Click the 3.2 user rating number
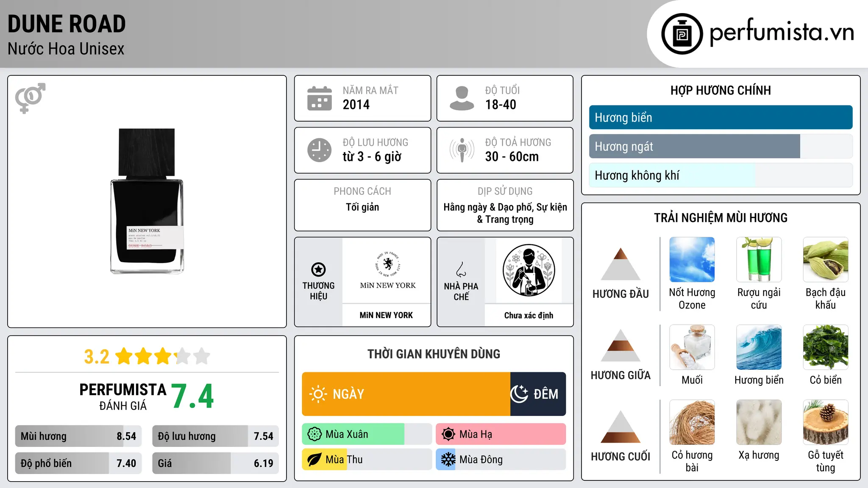This screenshot has height=488, width=868. coord(97,357)
